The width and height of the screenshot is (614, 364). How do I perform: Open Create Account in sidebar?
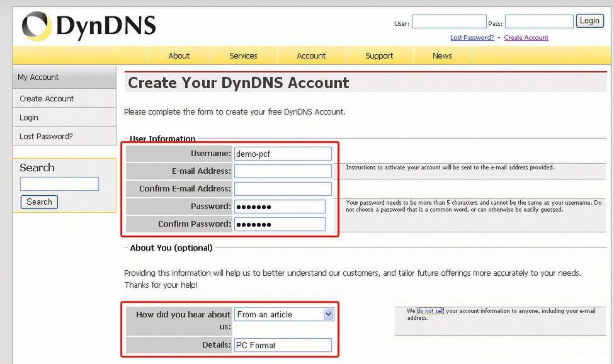pyautogui.click(x=64, y=99)
